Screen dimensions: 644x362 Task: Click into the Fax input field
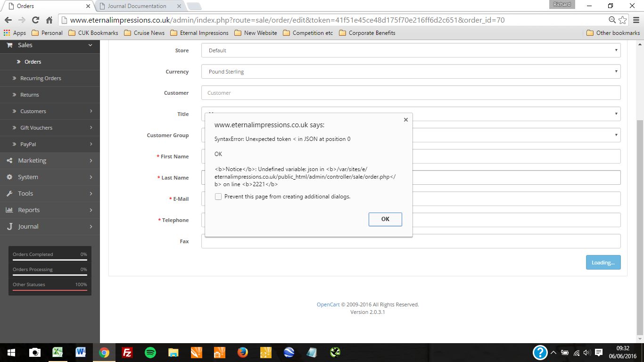(411, 241)
